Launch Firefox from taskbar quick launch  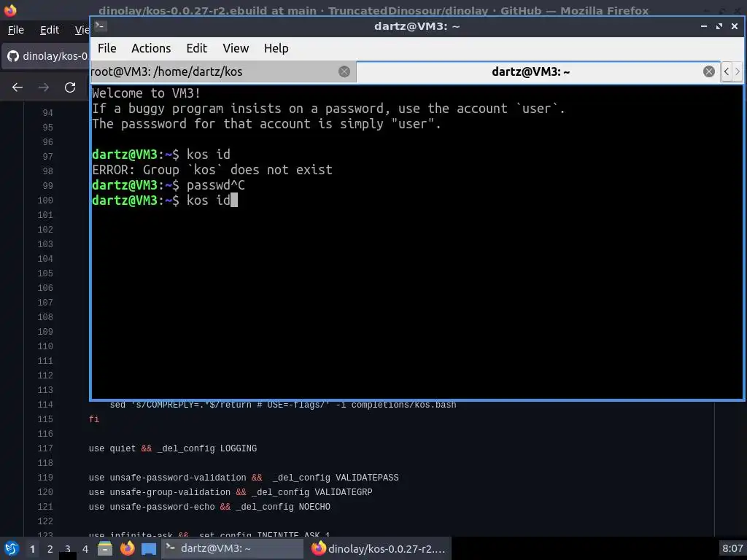point(127,548)
